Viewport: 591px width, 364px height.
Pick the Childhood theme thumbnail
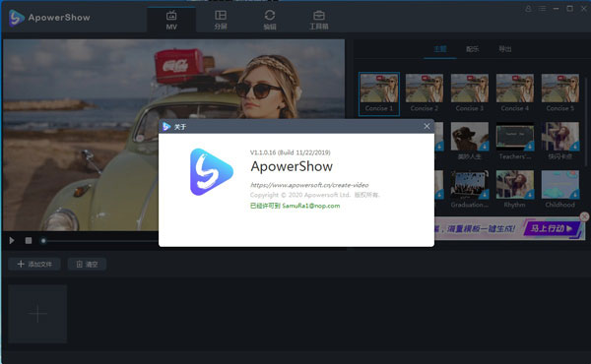pyautogui.click(x=560, y=184)
